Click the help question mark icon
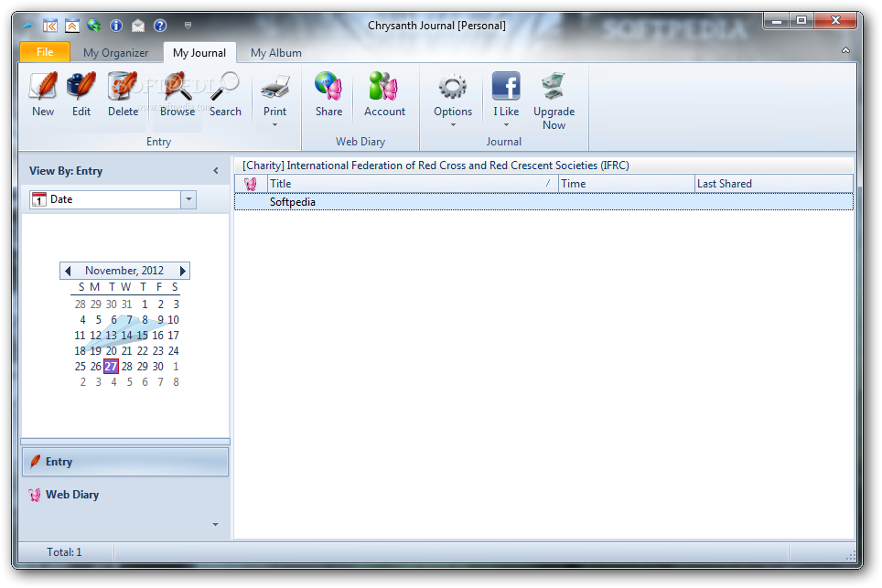 click(x=160, y=26)
